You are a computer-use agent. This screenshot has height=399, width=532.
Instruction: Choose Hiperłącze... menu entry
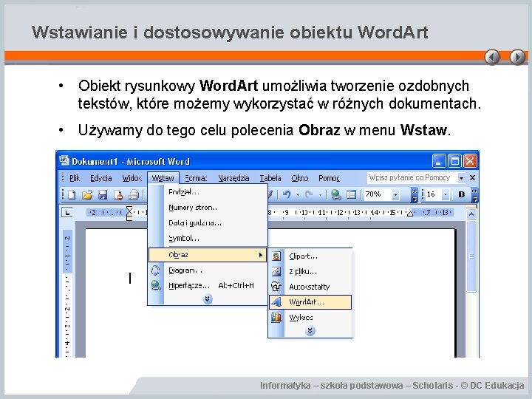pyautogui.click(x=208, y=286)
